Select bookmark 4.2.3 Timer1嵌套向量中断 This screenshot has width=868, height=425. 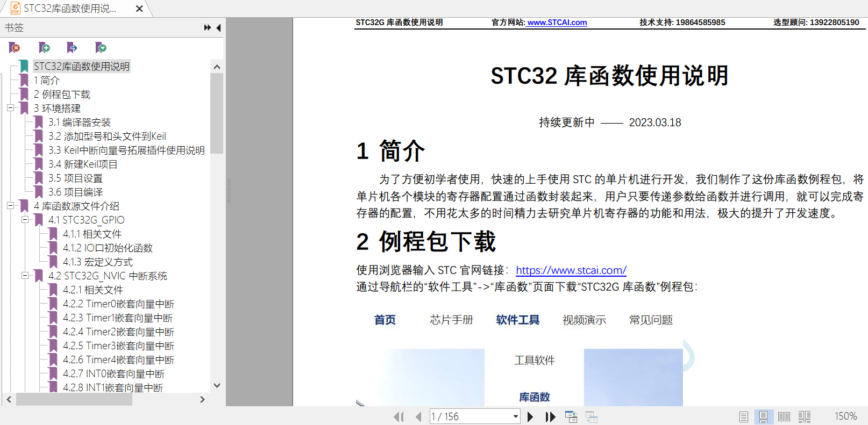click(118, 318)
